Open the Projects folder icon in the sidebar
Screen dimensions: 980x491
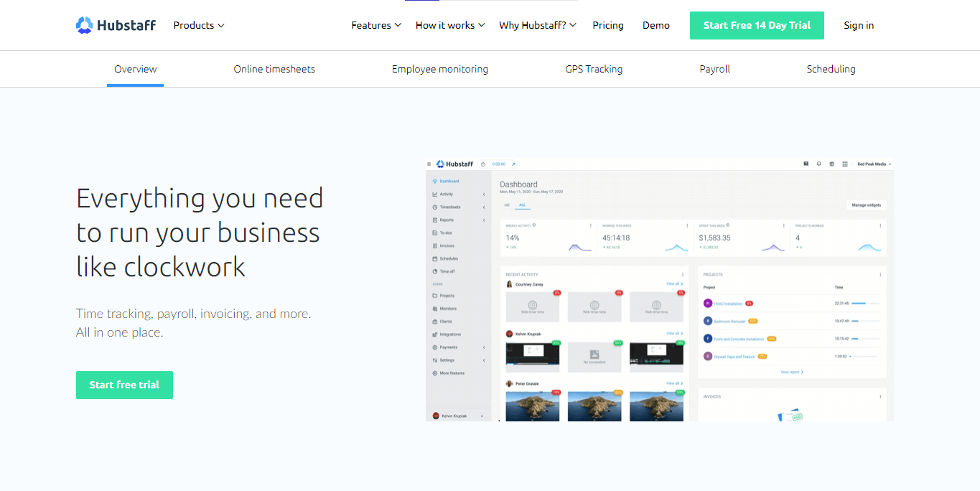click(x=435, y=296)
